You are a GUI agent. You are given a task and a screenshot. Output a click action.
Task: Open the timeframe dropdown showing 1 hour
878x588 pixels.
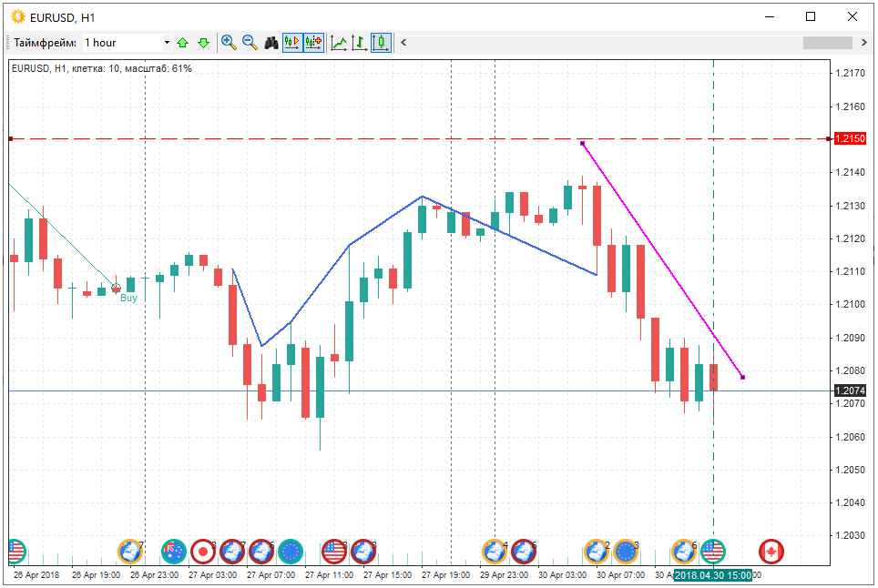(126, 43)
